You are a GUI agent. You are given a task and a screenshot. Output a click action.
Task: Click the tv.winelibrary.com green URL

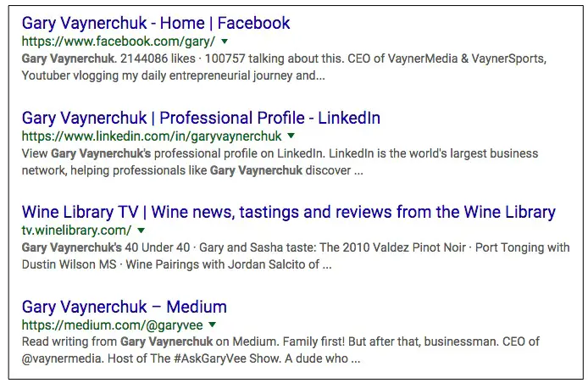76,230
